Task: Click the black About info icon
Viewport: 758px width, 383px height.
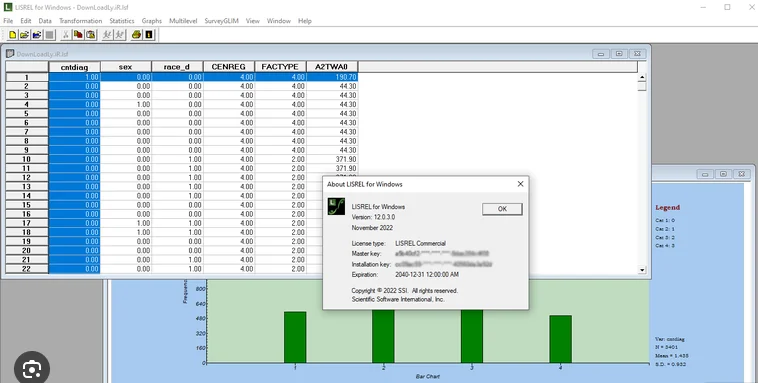Action: (x=149, y=35)
